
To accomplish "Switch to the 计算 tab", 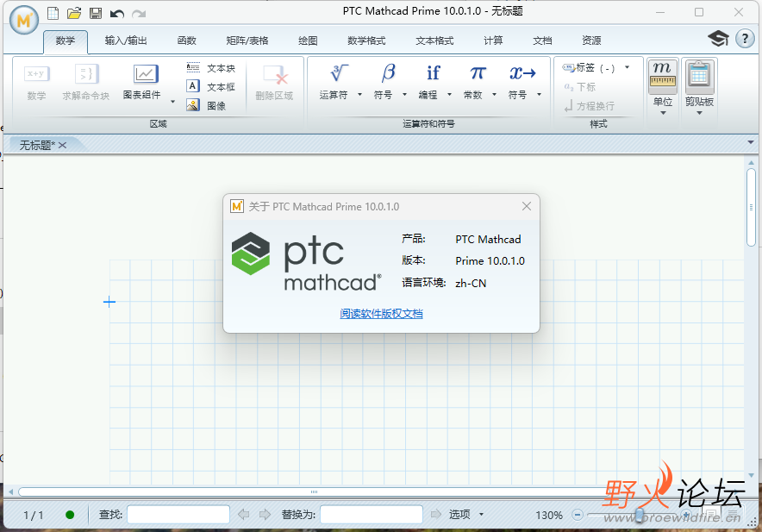I will [x=493, y=41].
